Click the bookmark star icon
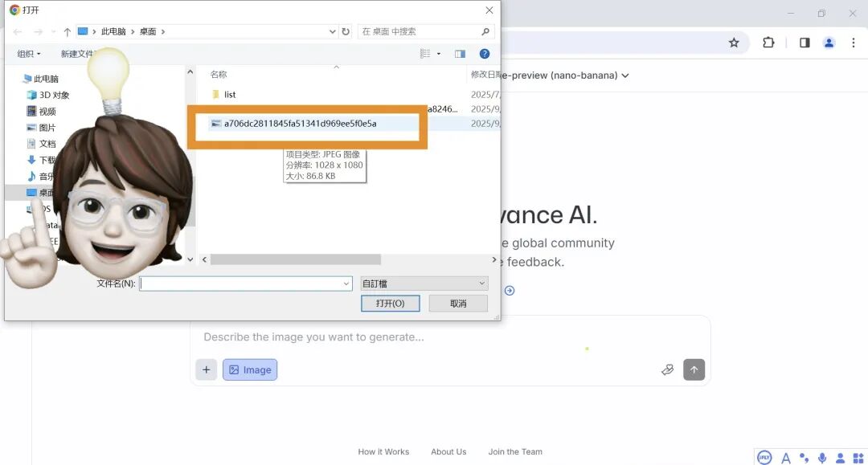Screen dimensions: 868x465 tap(733, 43)
